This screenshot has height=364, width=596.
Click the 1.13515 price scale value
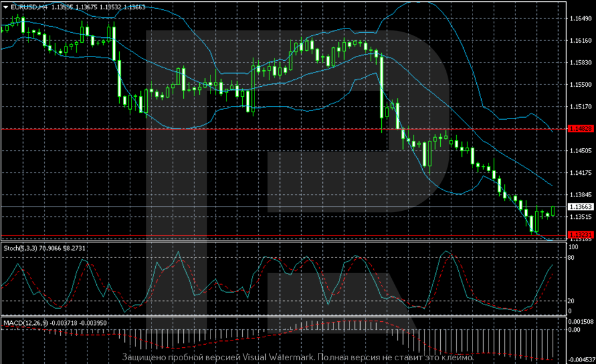580,217
